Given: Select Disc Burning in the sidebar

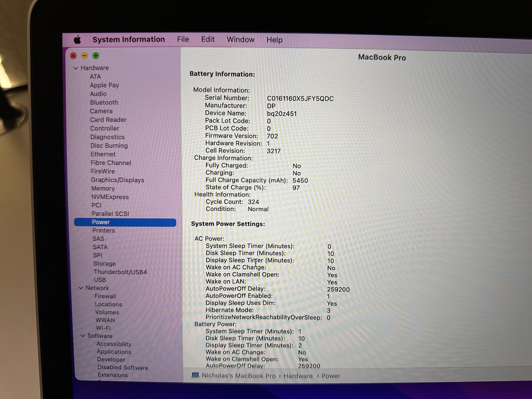Looking at the screenshot, I should 109,146.
